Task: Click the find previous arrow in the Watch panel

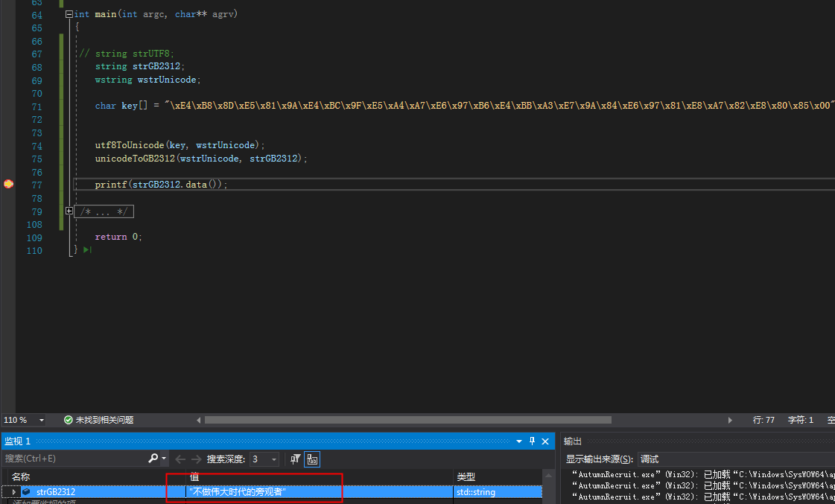Action: click(x=180, y=459)
